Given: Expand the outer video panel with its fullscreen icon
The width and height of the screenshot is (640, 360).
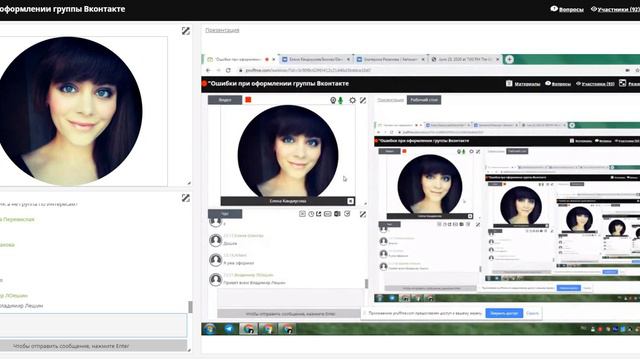Looking at the screenshot, I should pyautogui.click(x=186, y=31).
